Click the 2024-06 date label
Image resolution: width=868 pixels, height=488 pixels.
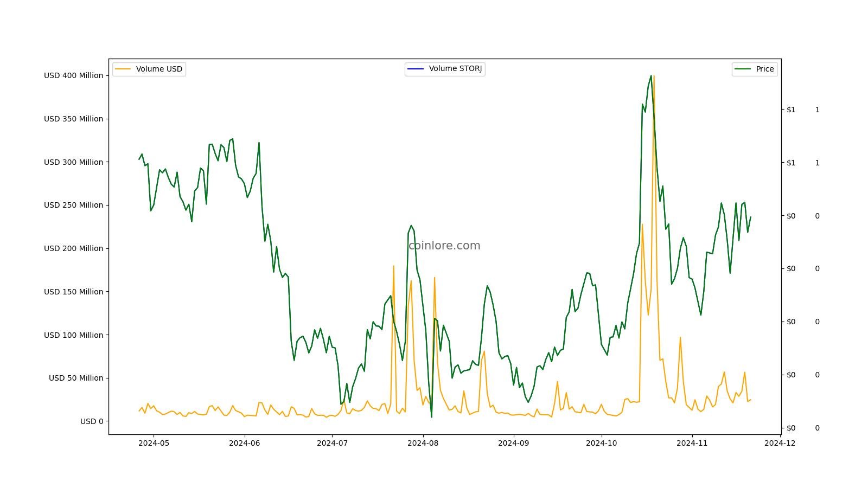pos(245,443)
